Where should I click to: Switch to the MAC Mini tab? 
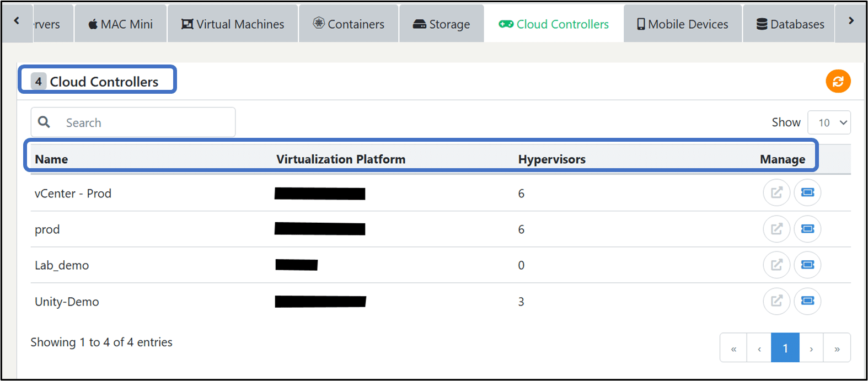tap(121, 24)
